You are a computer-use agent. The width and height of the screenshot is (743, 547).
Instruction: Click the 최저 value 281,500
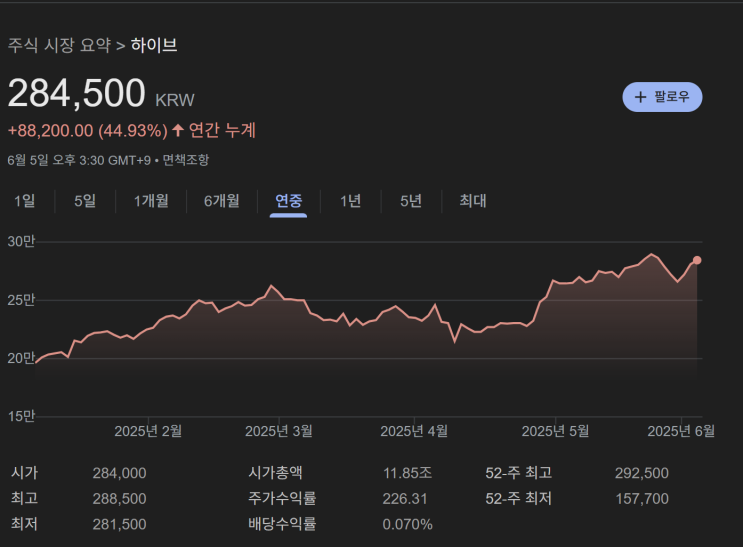point(119,524)
